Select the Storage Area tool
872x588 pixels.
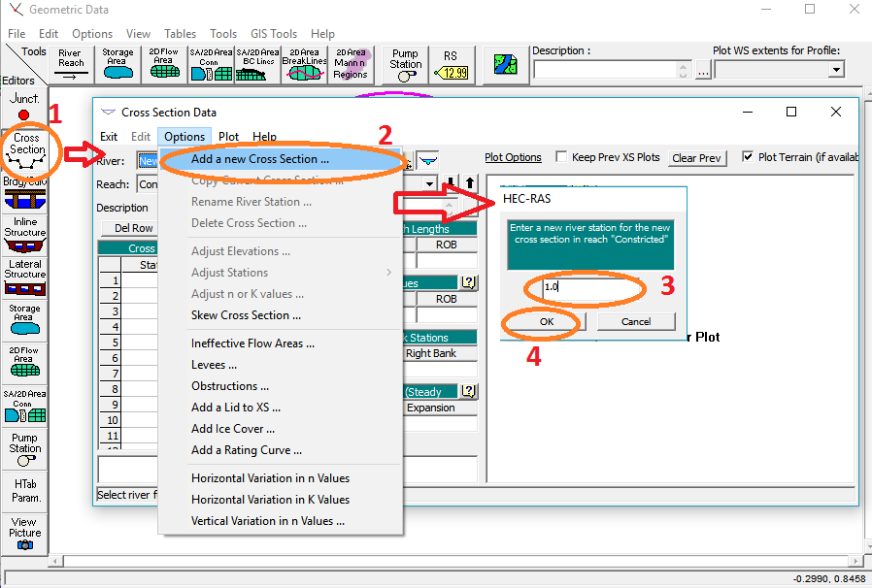point(117,61)
